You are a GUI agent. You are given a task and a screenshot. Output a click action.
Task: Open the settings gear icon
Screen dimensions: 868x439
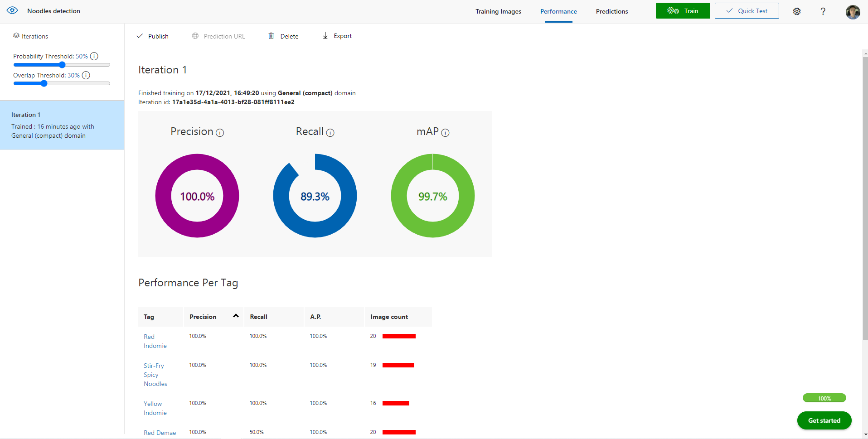click(x=796, y=11)
